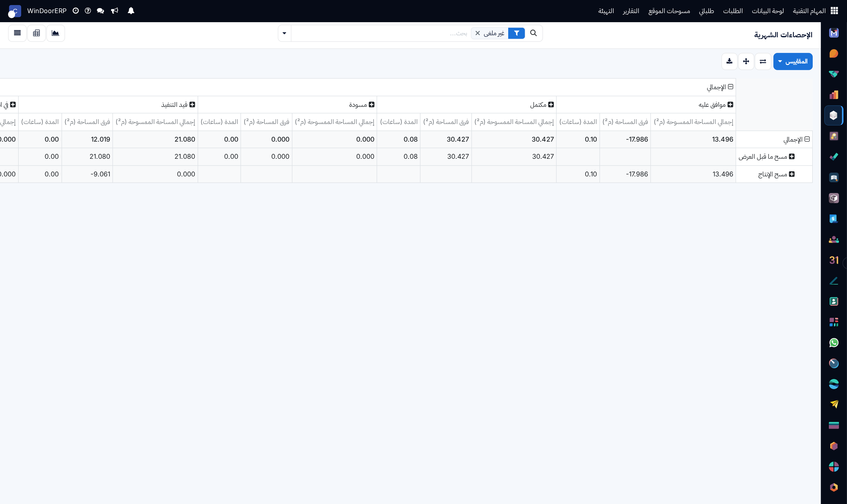847x504 pixels.
Task: Flip the pivot axis with the swap icon
Action: pyautogui.click(x=763, y=61)
